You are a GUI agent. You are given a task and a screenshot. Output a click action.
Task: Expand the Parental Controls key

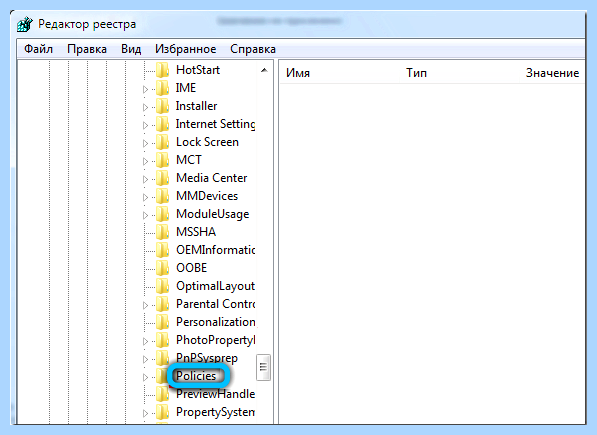click(145, 306)
